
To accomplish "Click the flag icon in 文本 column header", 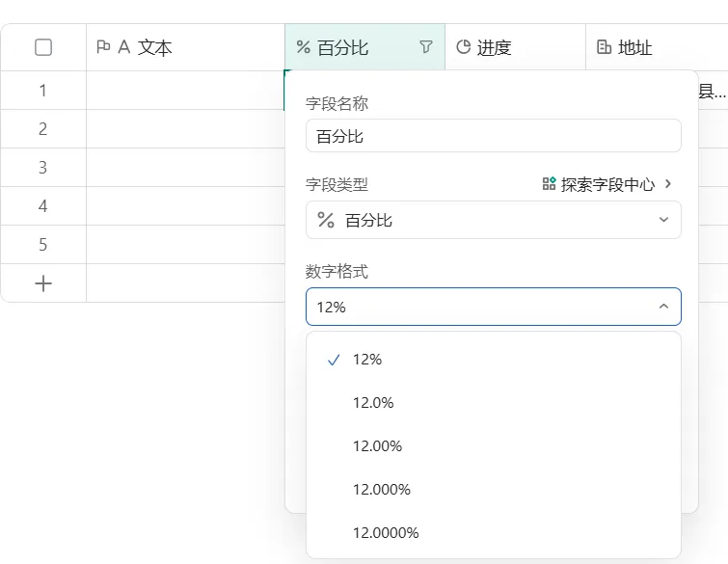I will (x=103, y=47).
